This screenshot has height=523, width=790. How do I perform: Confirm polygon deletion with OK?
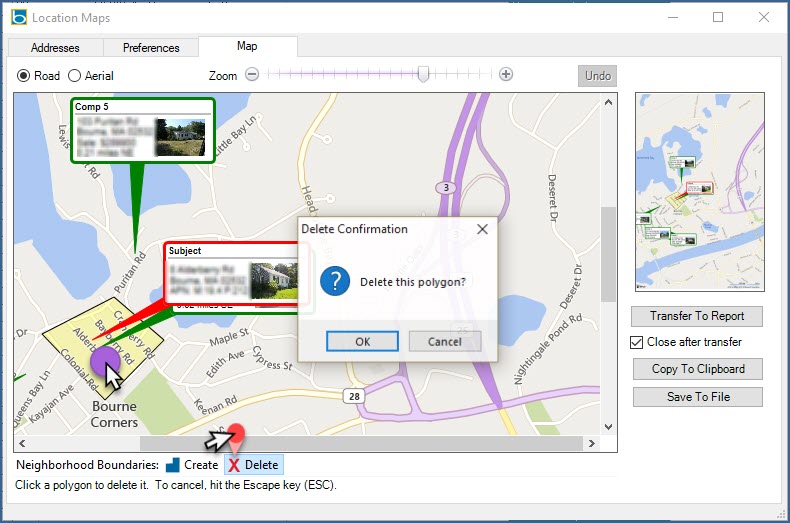point(362,342)
